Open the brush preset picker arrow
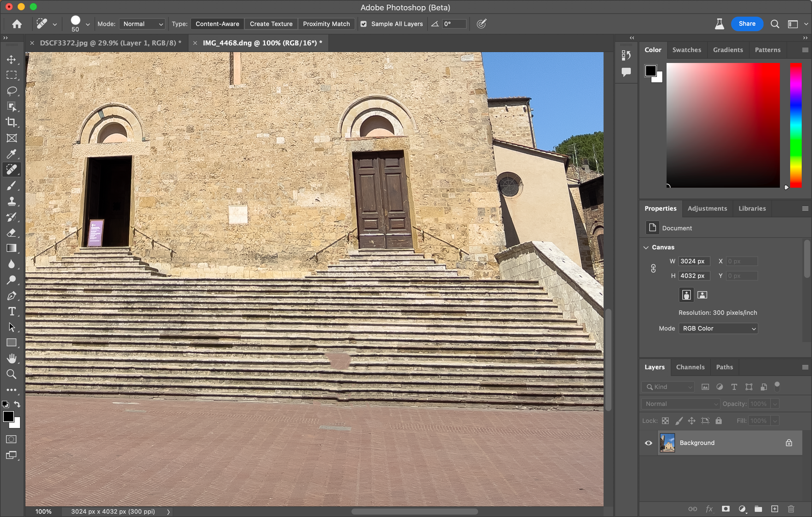Viewport: 812px width, 517px height. 88,24
